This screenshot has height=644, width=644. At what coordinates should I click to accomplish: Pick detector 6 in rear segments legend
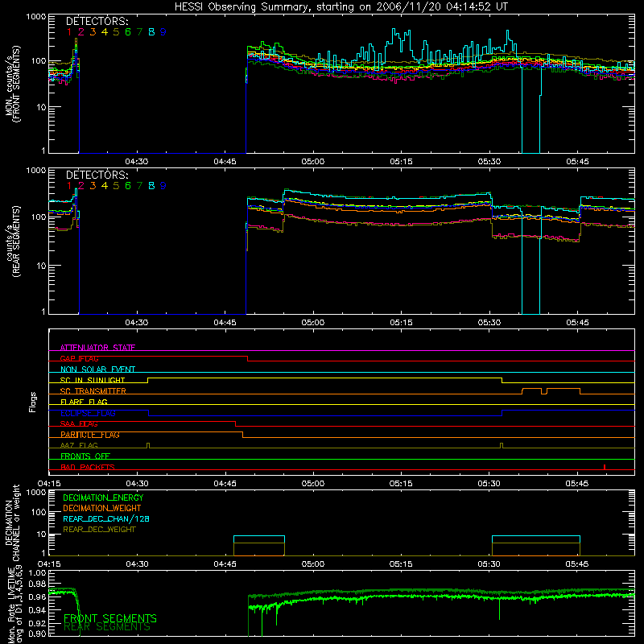(128, 186)
